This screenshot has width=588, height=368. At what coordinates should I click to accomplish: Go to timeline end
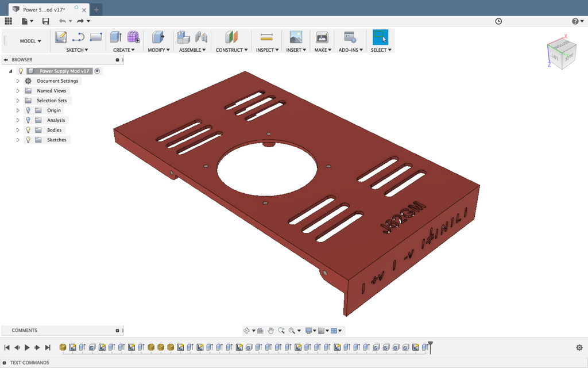48,347
